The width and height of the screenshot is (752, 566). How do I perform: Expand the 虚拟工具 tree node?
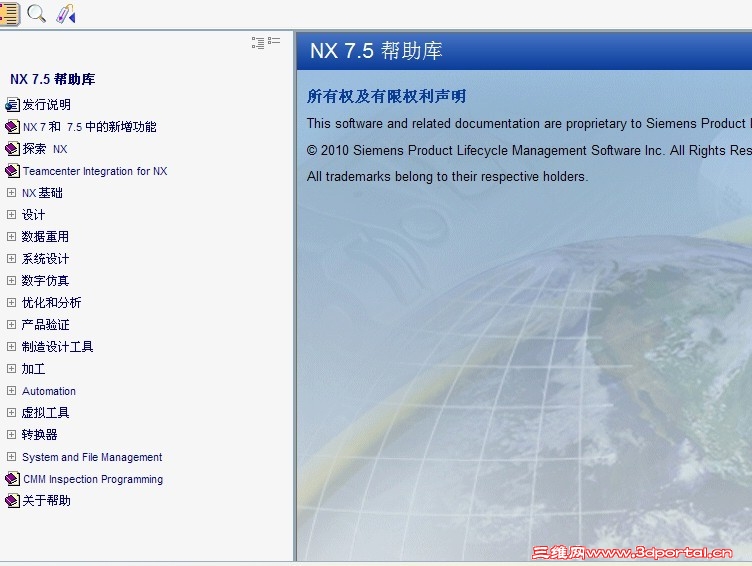(12, 413)
